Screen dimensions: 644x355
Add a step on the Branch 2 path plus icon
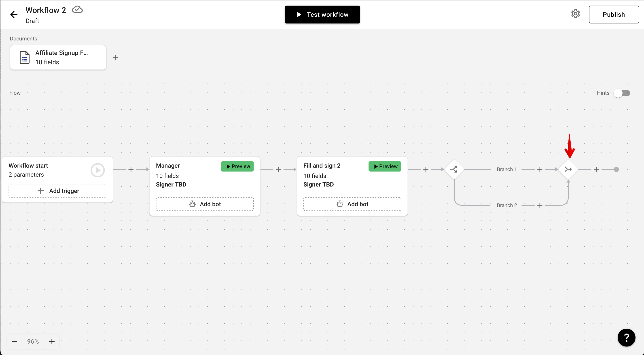(540, 205)
